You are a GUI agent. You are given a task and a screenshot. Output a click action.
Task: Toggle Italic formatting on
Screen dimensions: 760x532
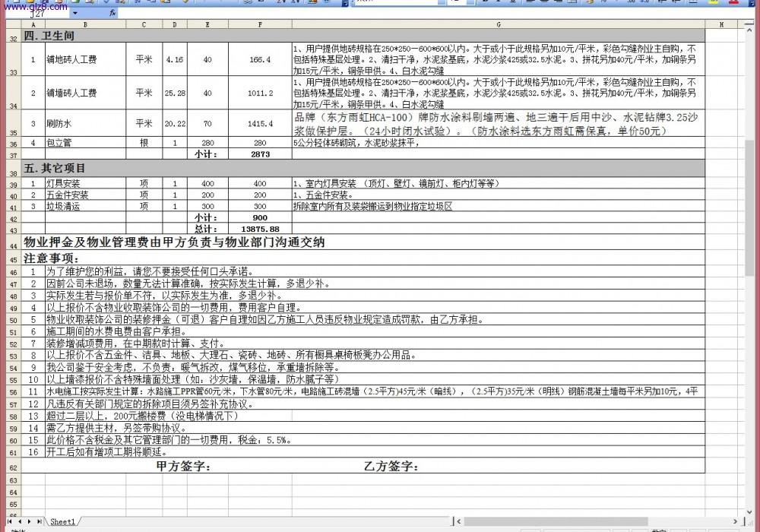(499, 2)
